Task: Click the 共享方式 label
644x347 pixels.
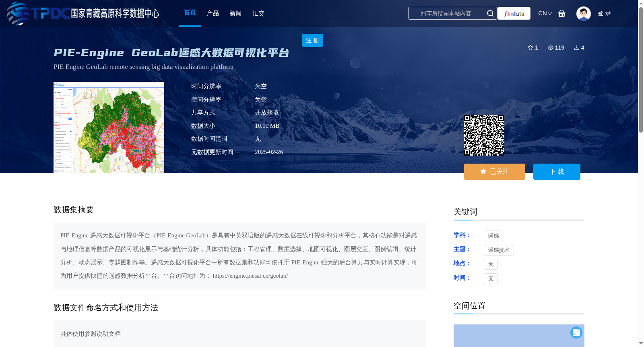Action: 203,113
